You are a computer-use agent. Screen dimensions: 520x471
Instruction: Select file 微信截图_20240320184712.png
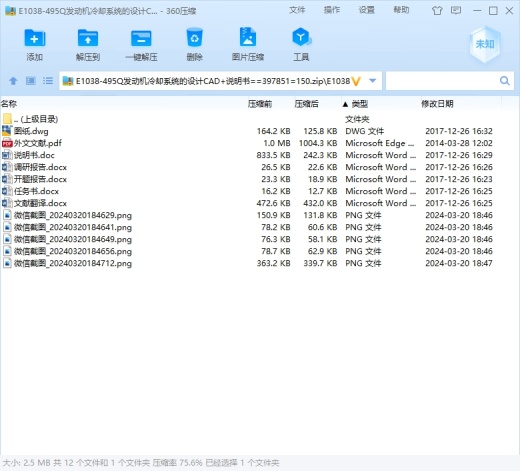(x=73, y=263)
